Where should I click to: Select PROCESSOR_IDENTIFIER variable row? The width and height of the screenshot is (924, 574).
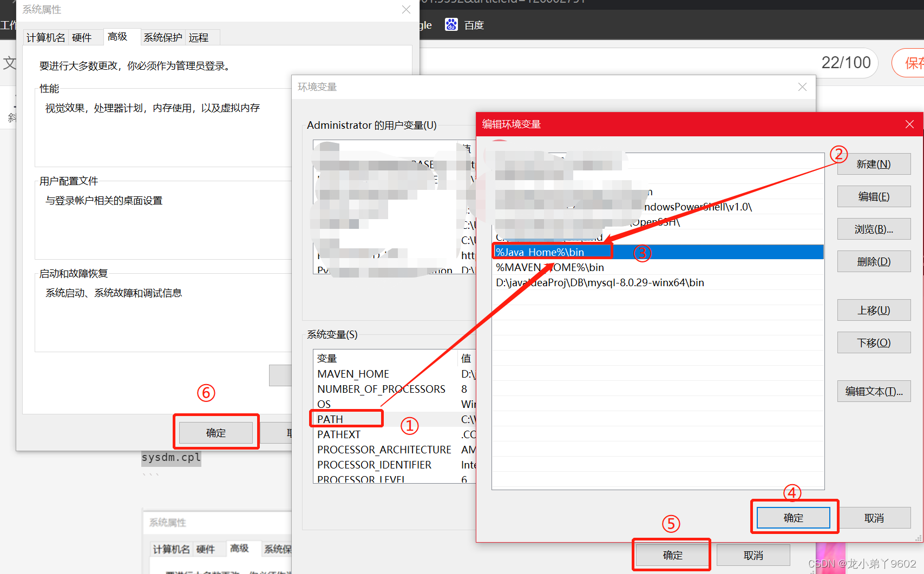(x=395, y=465)
